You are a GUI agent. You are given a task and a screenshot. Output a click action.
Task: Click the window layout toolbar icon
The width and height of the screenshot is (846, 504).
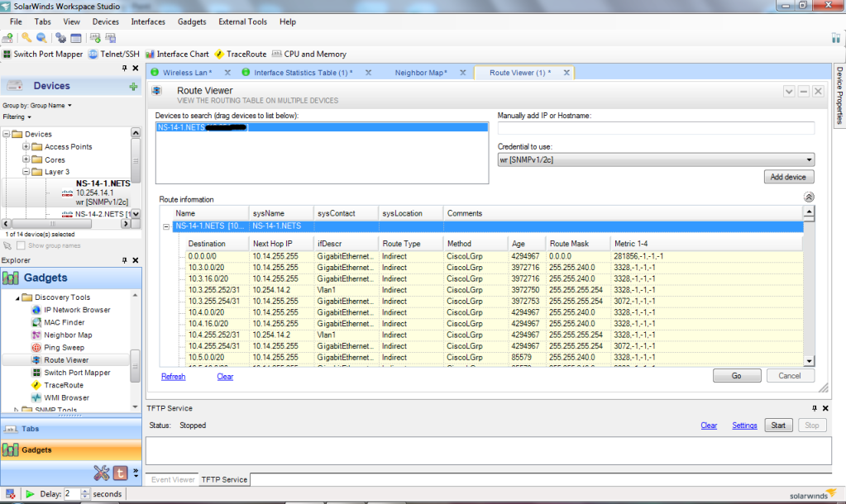point(76,38)
